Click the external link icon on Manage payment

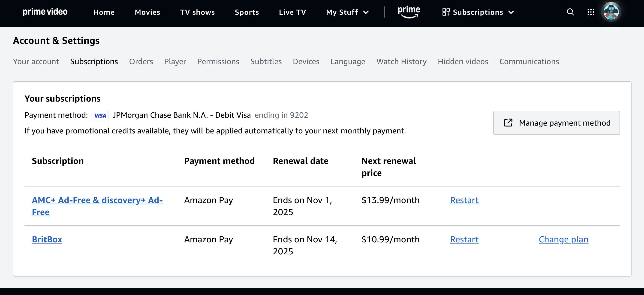click(508, 123)
